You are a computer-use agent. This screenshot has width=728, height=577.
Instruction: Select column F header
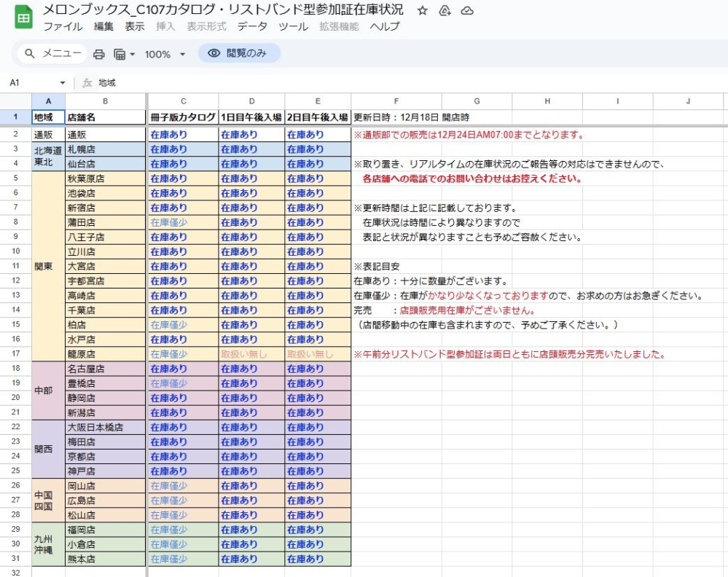point(396,101)
